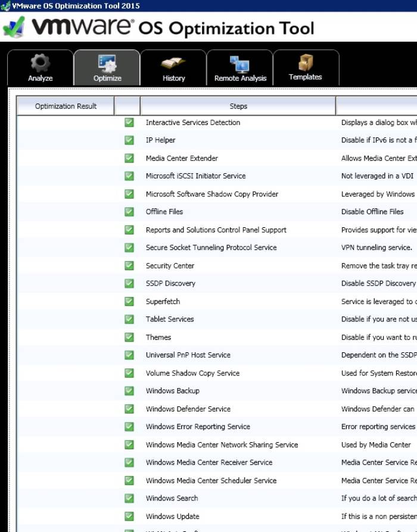The height and width of the screenshot is (532, 417).
Task: Open the History tab
Action: coord(173,67)
